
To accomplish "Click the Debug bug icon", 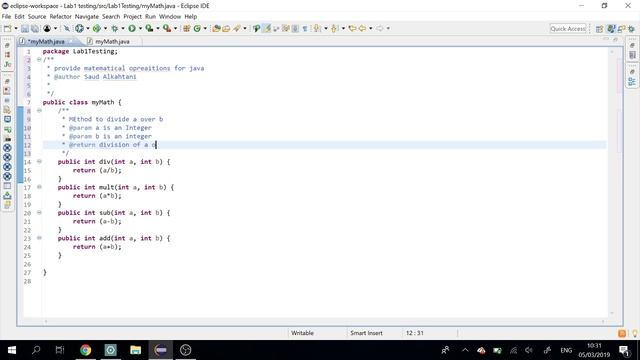I will tap(115, 28).
